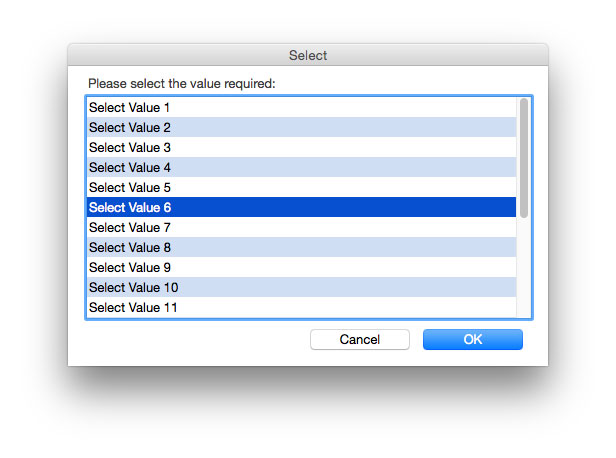Click empty space right of Select Value 7
Screen dimensions: 616x458
[x=342, y=227]
